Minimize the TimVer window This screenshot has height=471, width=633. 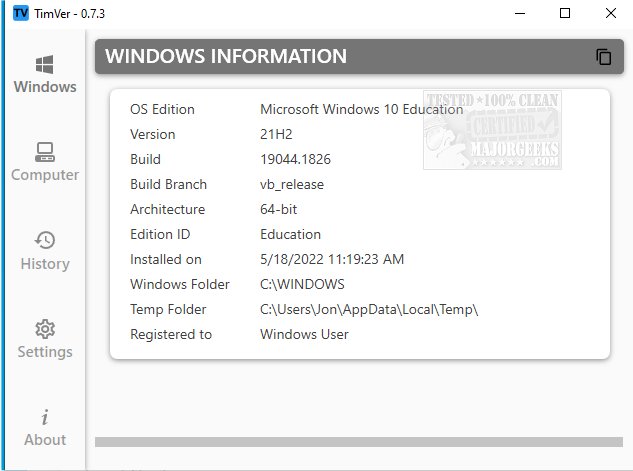519,13
